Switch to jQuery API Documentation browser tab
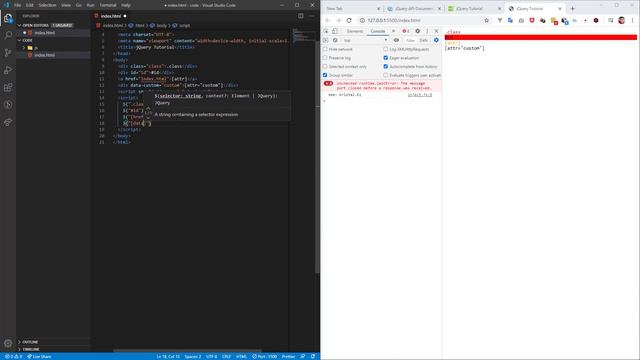 pyautogui.click(x=413, y=9)
